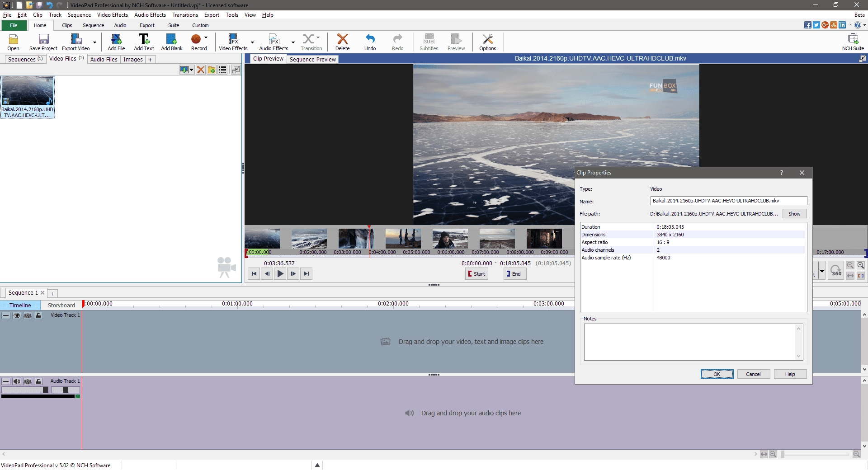Open dropdown arrow left of 360 button
This screenshot has height=470, width=868.
(x=822, y=271)
